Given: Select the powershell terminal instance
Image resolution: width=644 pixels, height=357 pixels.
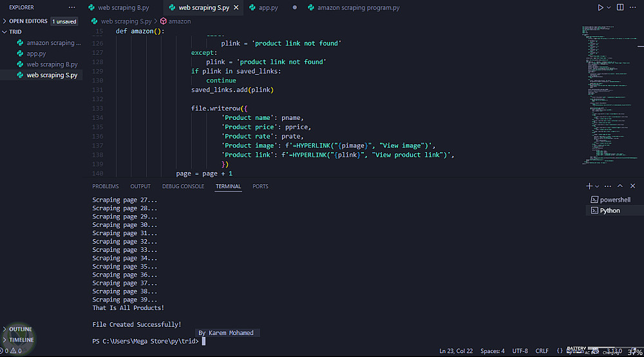Looking at the screenshot, I should pos(615,200).
